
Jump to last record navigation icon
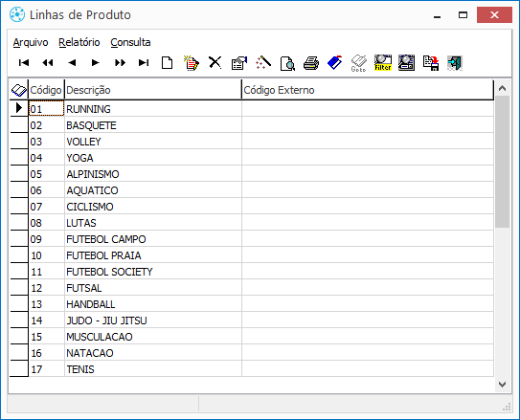click(x=144, y=62)
